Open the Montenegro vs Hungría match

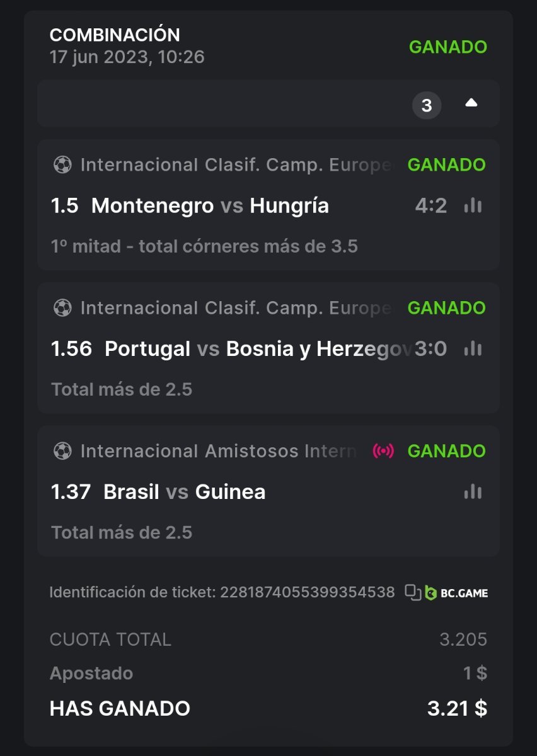click(210, 206)
